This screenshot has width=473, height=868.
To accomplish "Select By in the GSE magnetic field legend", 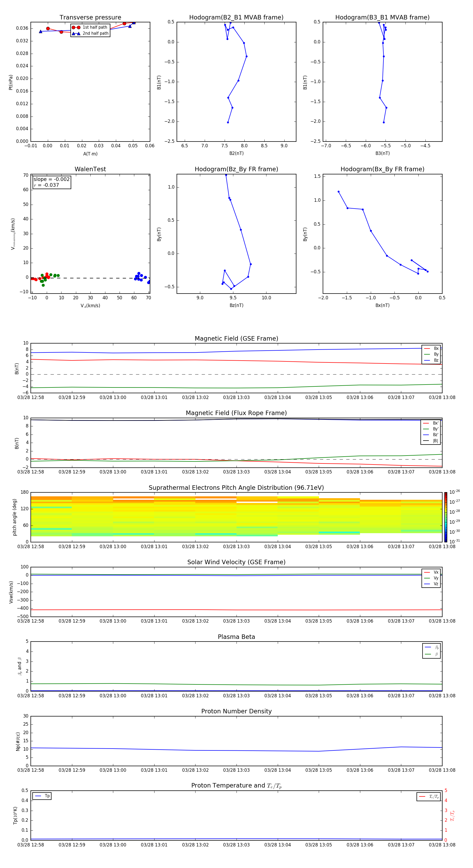I will (431, 354).
